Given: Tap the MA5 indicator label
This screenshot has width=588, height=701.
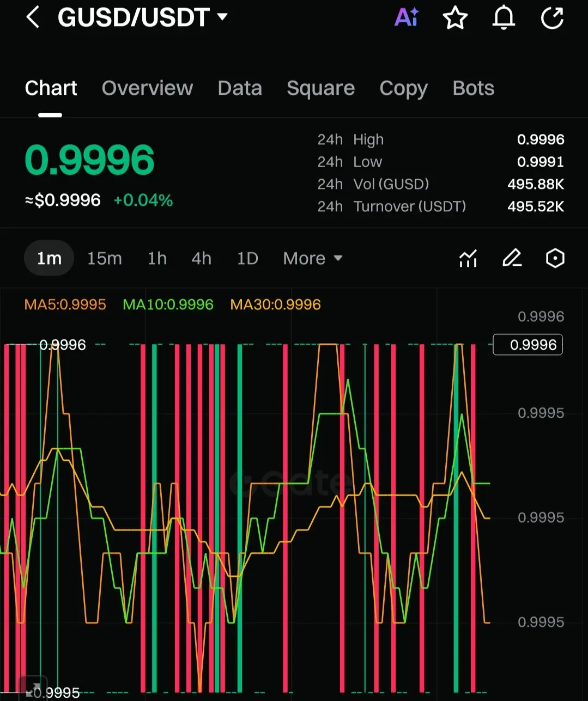Looking at the screenshot, I should 65,304.
